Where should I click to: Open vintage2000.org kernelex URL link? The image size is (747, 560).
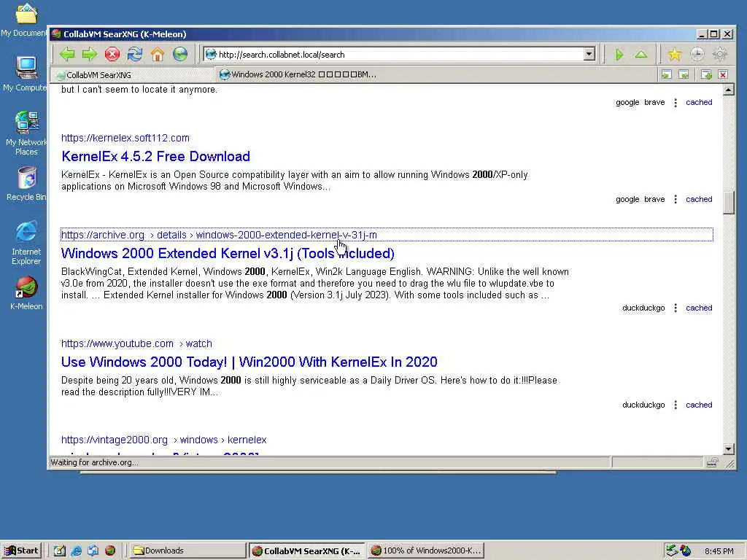point(163,440)
